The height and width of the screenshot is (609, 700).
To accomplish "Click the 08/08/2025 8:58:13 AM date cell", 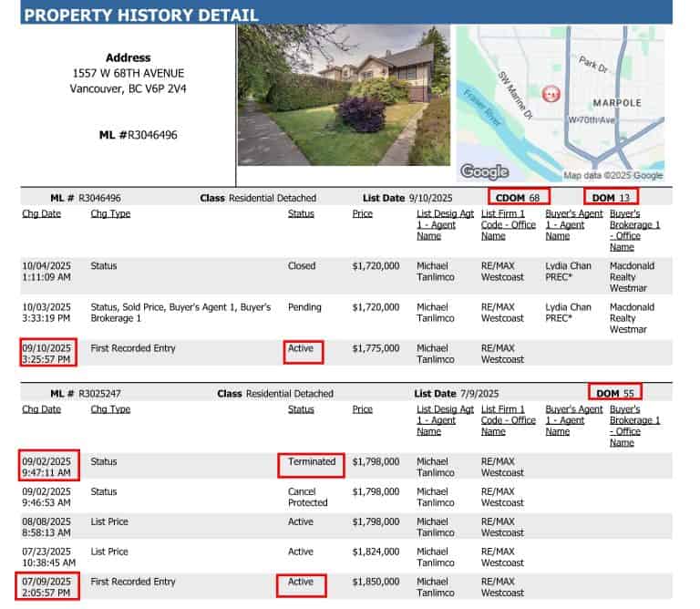I will [x=46, y=527].
